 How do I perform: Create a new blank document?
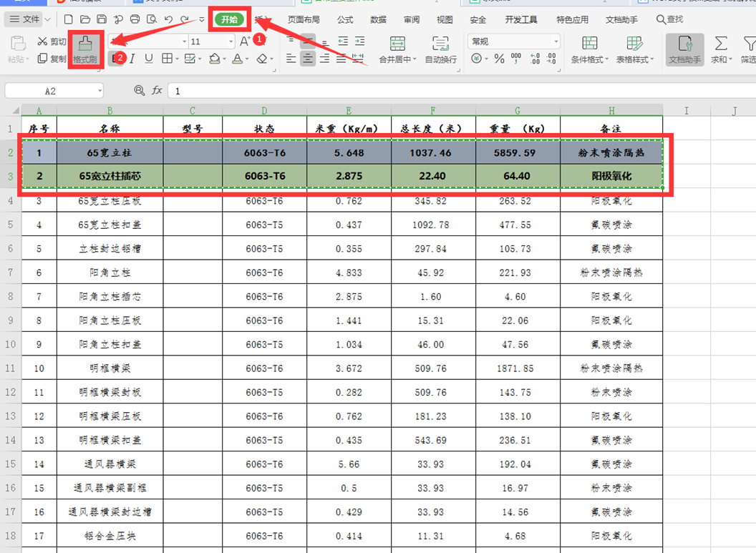(69, 19)
